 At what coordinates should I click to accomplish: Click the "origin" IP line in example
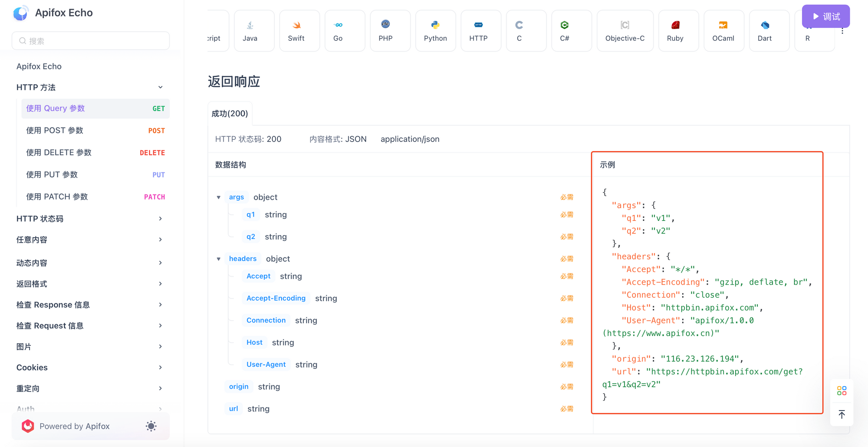pos(677,359)
